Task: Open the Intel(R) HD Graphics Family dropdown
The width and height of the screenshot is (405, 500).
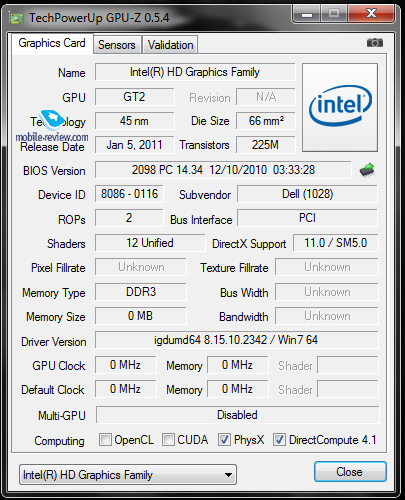Action: (128, 474)
